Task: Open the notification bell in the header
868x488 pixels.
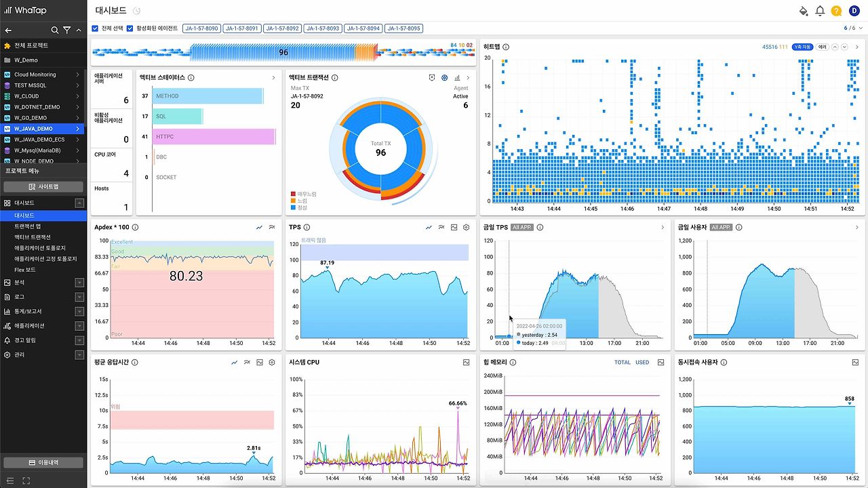Action: click(820, 11)
